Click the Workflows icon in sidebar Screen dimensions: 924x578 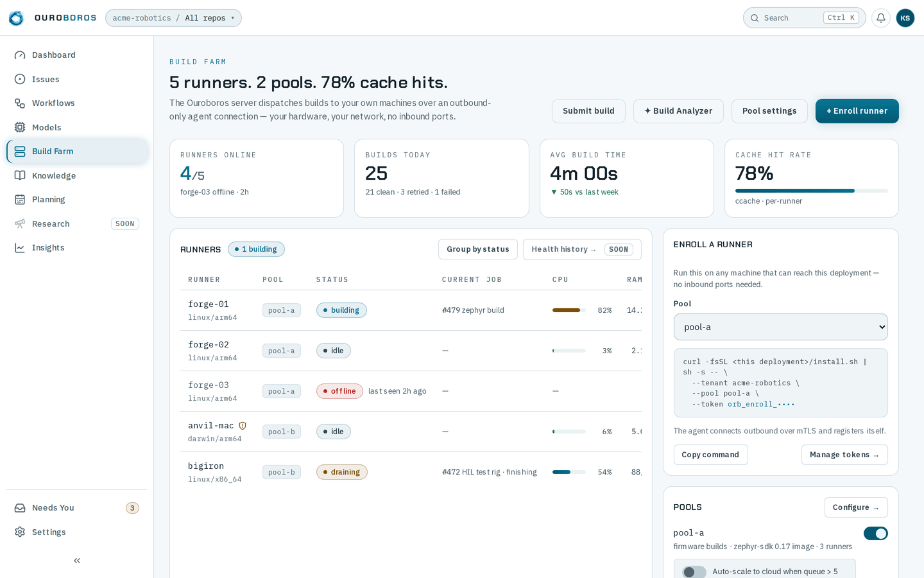[x=20, y=103]
